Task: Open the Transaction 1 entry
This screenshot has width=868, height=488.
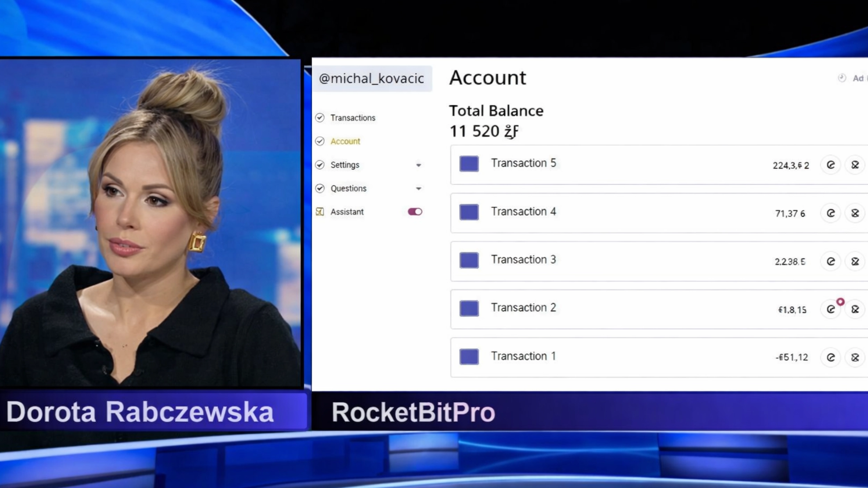Action: [659, 357]
